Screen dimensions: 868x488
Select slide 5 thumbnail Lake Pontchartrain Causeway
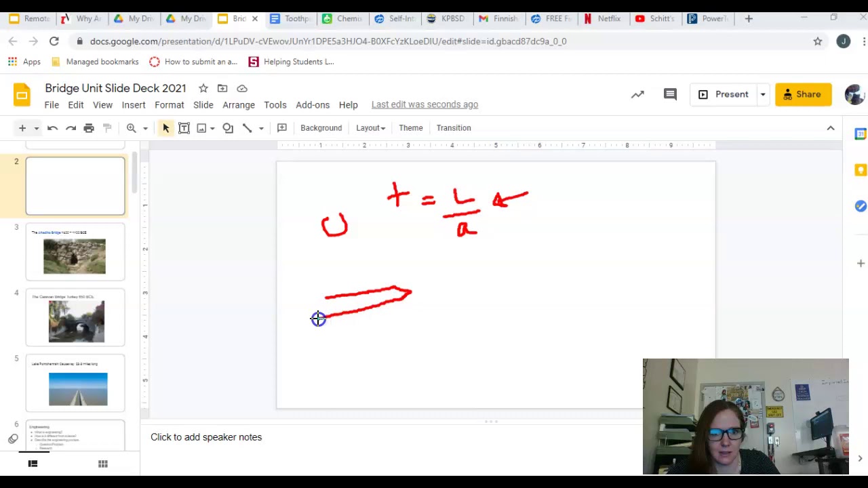pos(75,383)
